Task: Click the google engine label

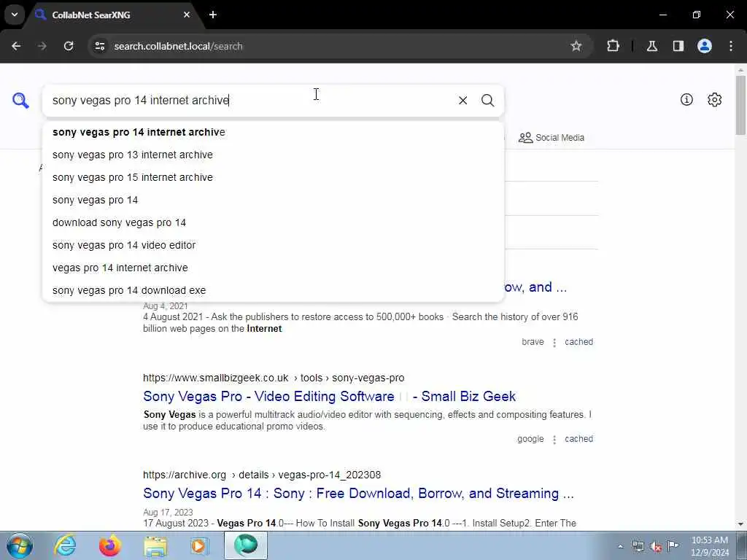Action: 530,439
